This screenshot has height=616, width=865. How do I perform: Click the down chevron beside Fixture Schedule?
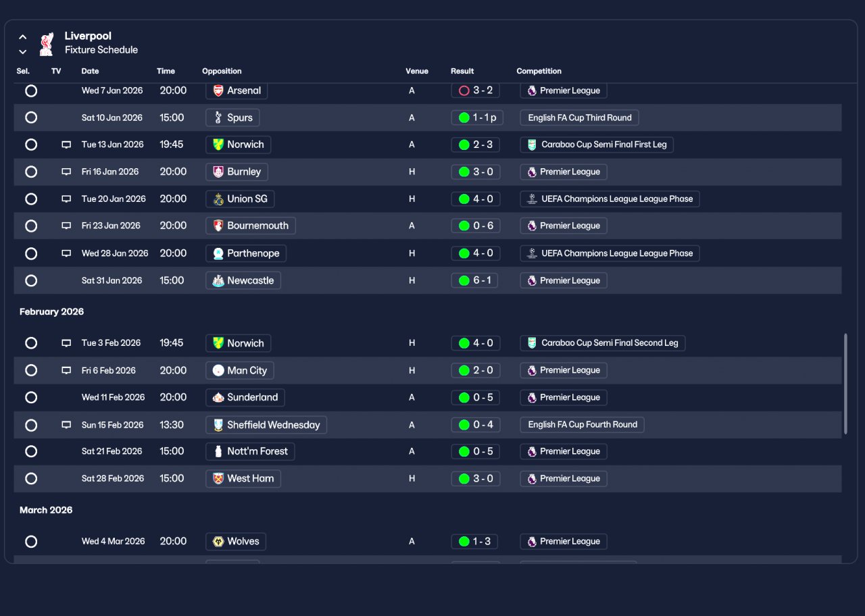(x=23, y=51)
